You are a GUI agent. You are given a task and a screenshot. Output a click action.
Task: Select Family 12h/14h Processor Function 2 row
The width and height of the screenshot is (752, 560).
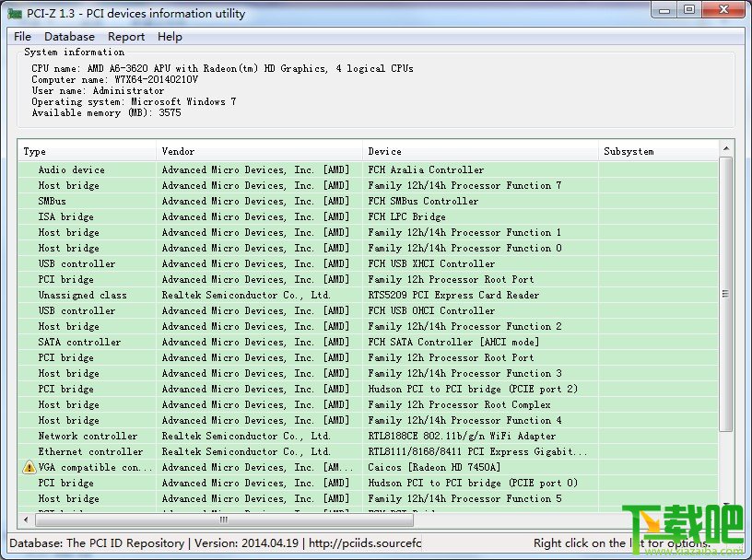pos(368,326)
